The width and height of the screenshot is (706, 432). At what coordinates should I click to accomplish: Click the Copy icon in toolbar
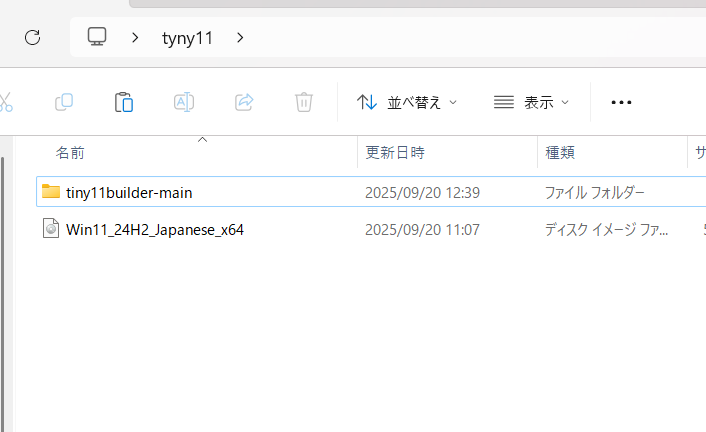tap(64, 102)
